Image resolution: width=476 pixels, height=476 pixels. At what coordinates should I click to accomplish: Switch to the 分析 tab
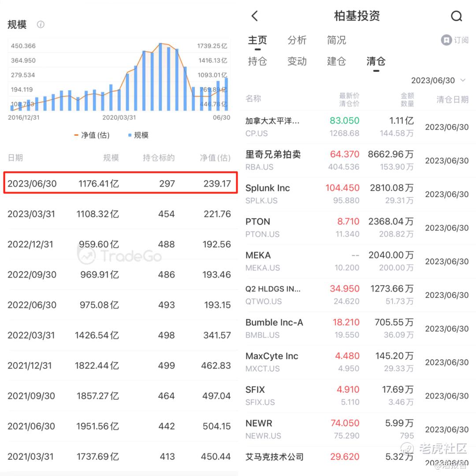tap(297, 40)
